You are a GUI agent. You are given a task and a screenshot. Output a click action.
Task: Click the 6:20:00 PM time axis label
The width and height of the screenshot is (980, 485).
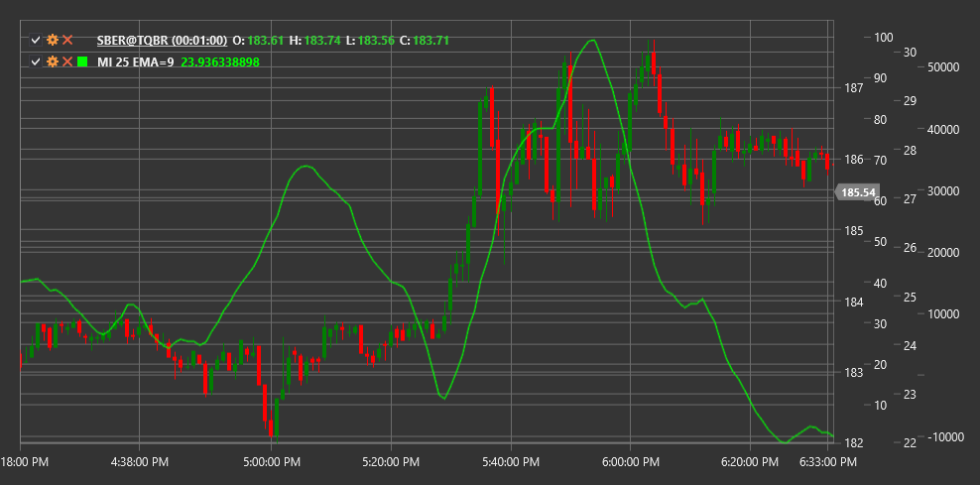click(749, 462)
